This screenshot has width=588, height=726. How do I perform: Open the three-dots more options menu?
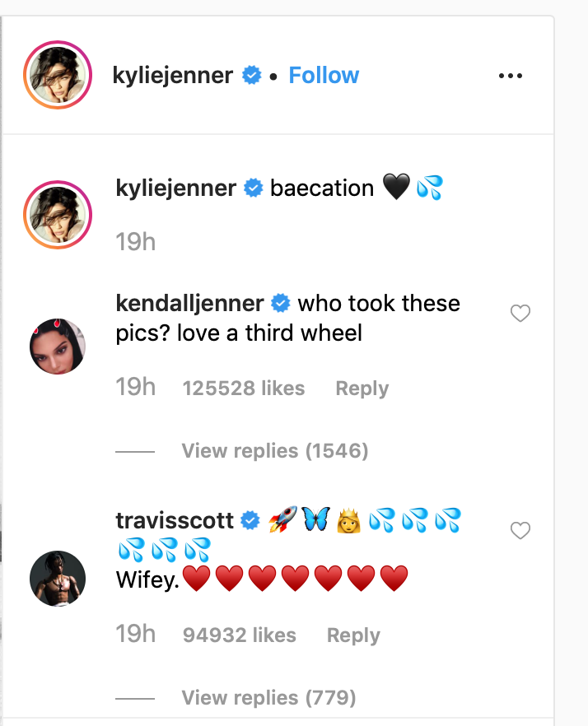coord(511,76)
